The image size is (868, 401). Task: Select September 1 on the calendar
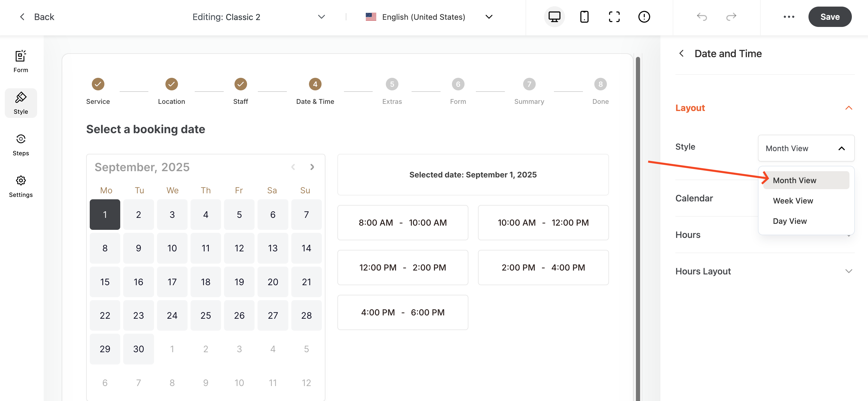click(x=105, y=215)
